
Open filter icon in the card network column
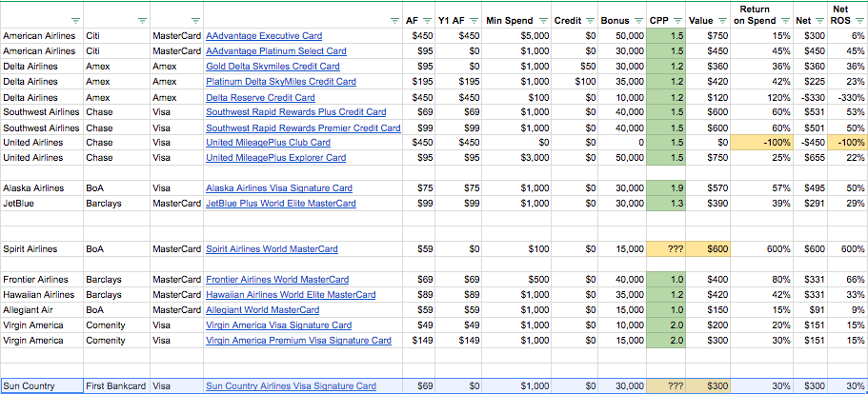coord(195,21)
